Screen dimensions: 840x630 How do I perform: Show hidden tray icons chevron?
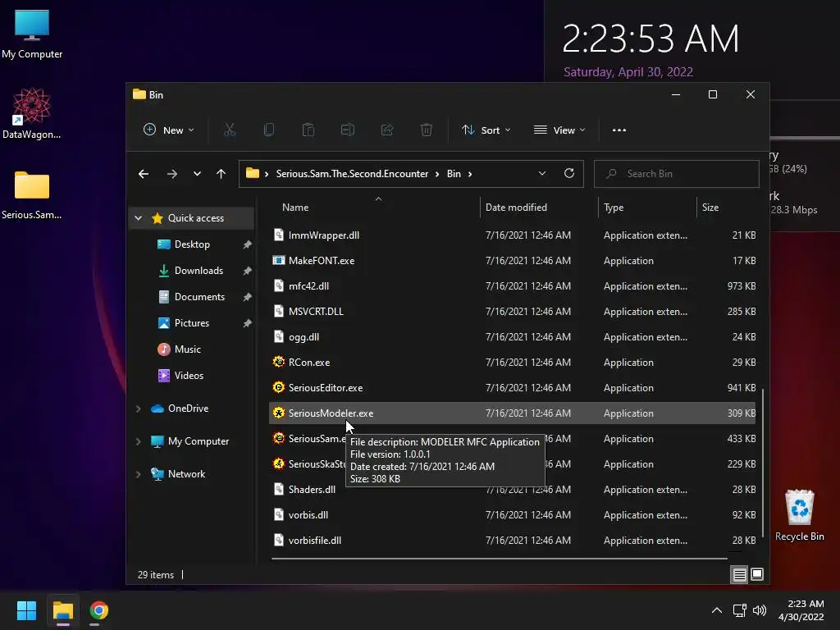click(717, 610)
